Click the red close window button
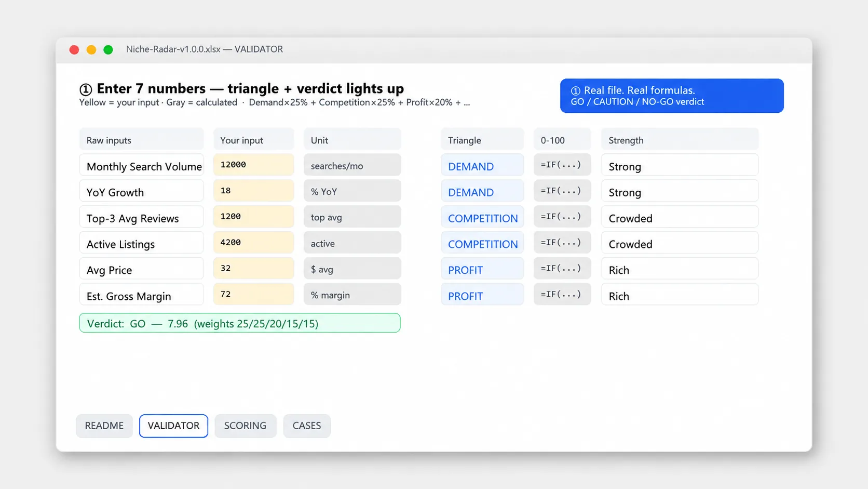Screen dimensions: 868x489 coord(74,49)
